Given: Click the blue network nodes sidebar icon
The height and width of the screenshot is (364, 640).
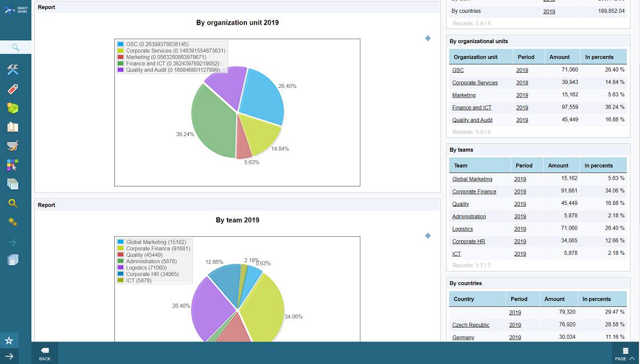Looking at the screenshot, I should pos(13,241).
